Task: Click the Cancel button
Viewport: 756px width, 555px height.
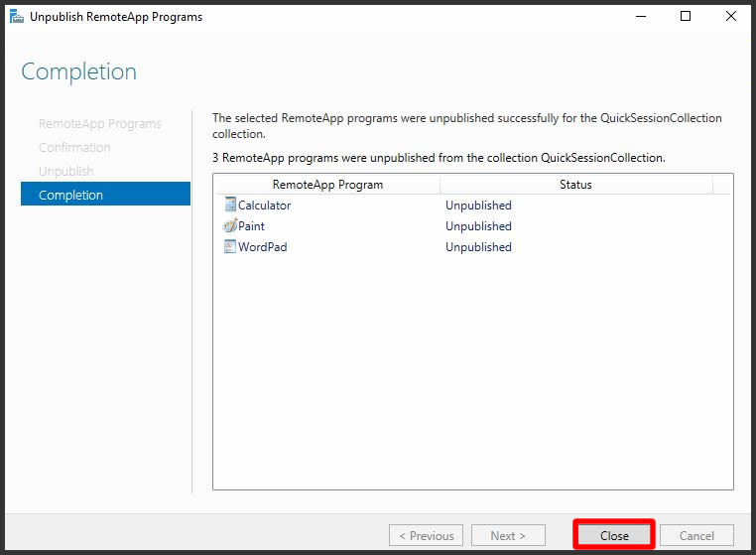Action: pos(696,535)
